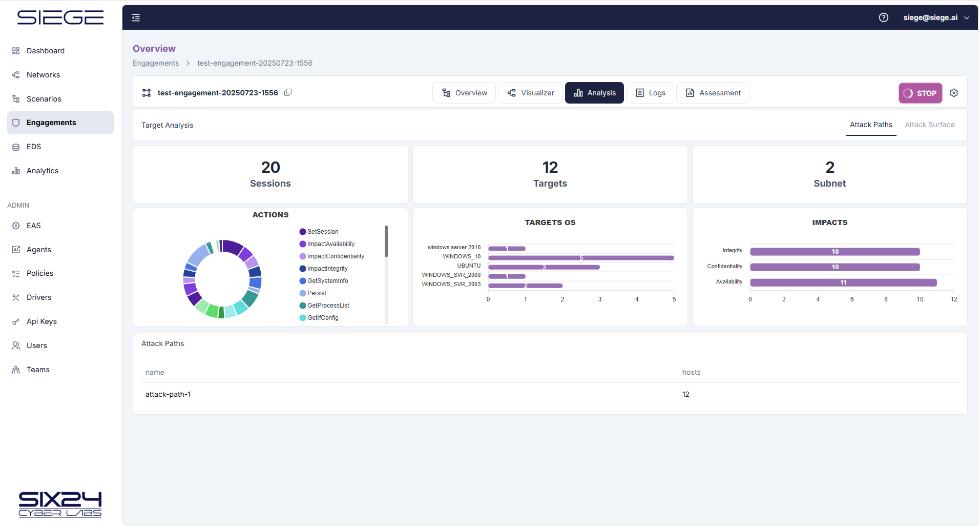980x527 pixels.
Task: Copy the engagement name with the copy icon
Action: [288, 92]
